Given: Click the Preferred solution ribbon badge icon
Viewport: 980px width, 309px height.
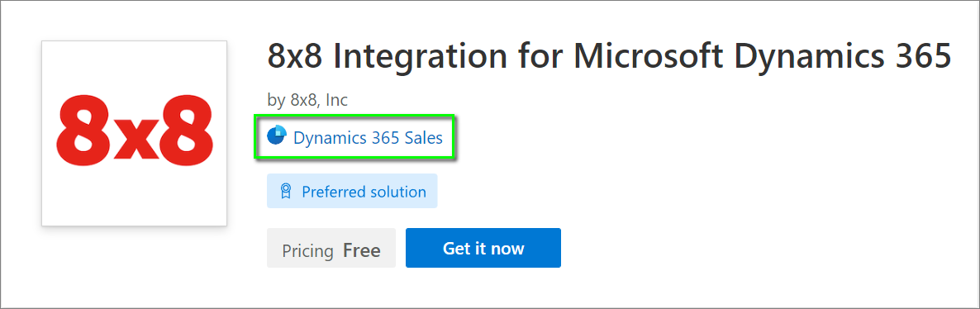Looking at the screenshot, I should (286, 192).
